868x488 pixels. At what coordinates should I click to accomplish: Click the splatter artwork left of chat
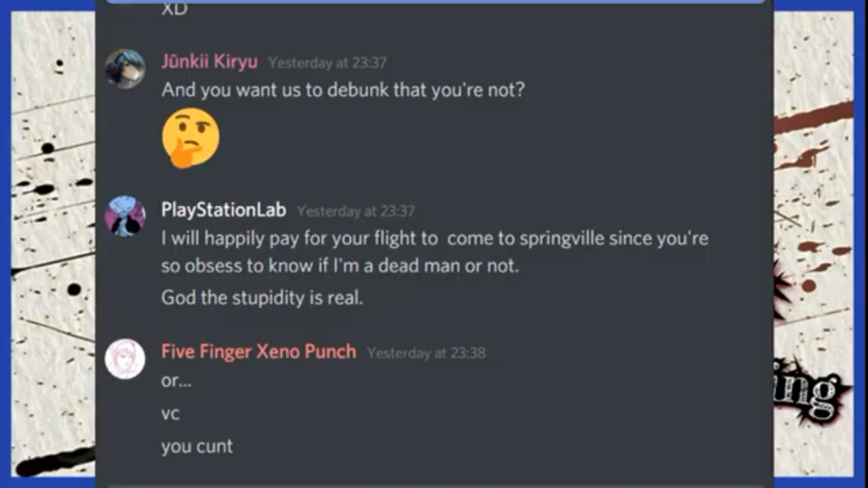pyautogui.click(x=53, y=244)
